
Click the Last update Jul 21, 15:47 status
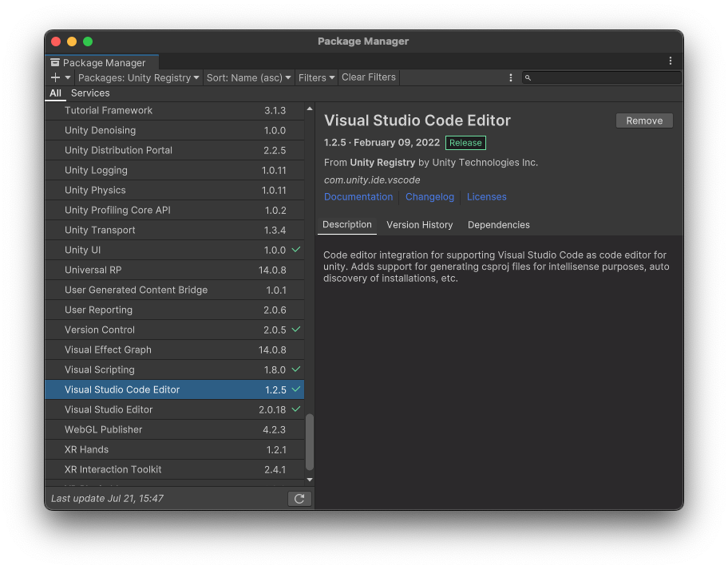coord(107,499)
